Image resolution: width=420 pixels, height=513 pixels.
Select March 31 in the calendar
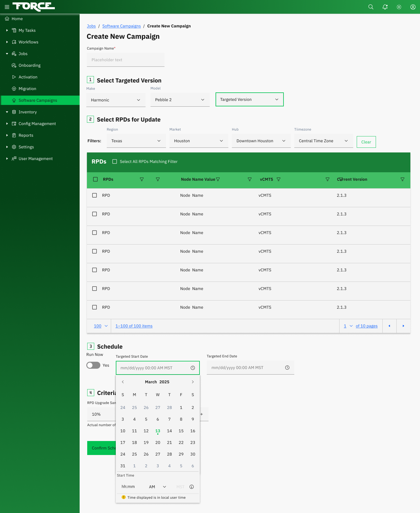[x=123, y=466]
